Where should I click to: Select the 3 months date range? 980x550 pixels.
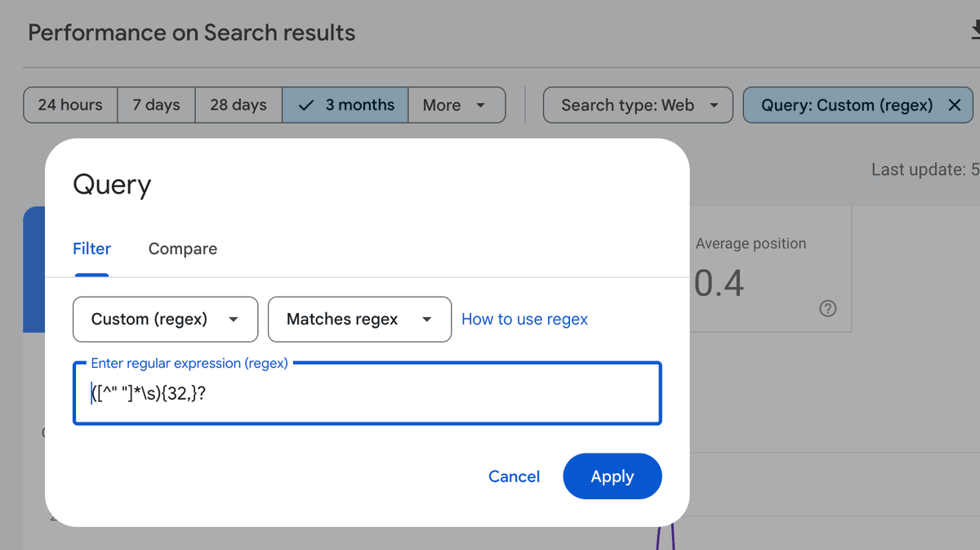[x=345, y=105]
